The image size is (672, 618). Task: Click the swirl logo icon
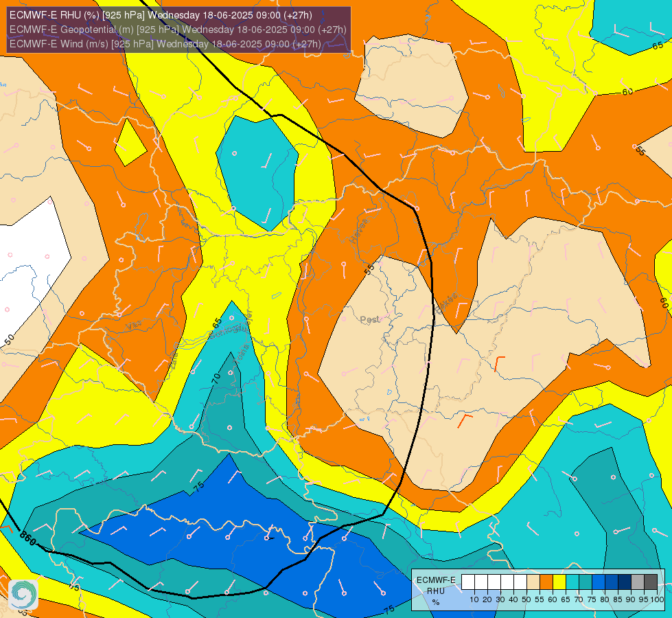[23, 595]
